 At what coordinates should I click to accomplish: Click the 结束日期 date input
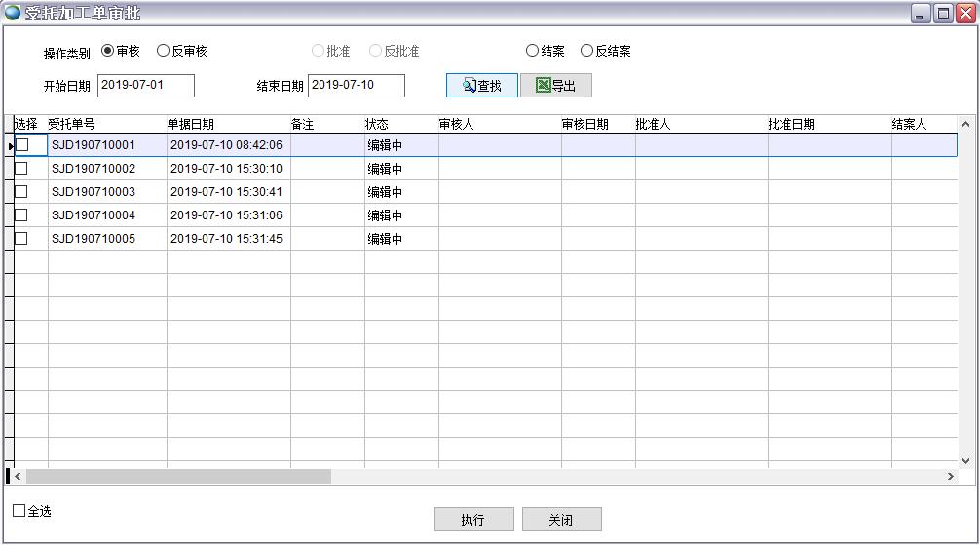[x=356, y=86]
